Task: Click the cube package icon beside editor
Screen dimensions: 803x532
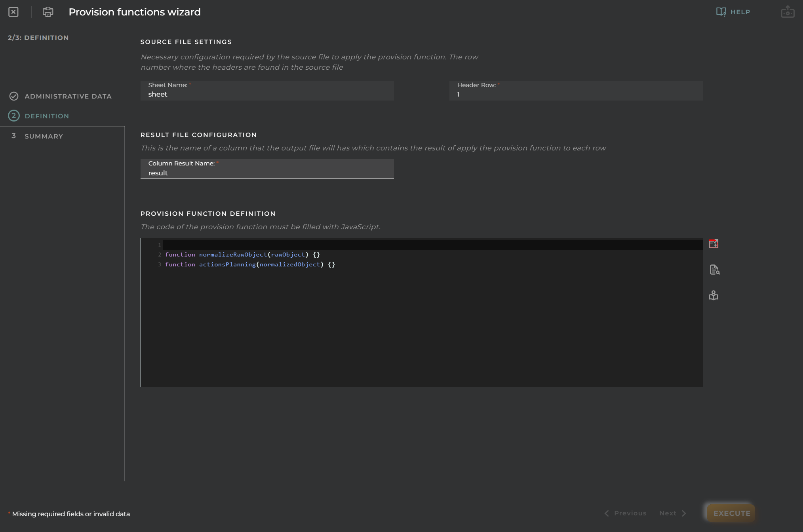Action: coord(714,295)
